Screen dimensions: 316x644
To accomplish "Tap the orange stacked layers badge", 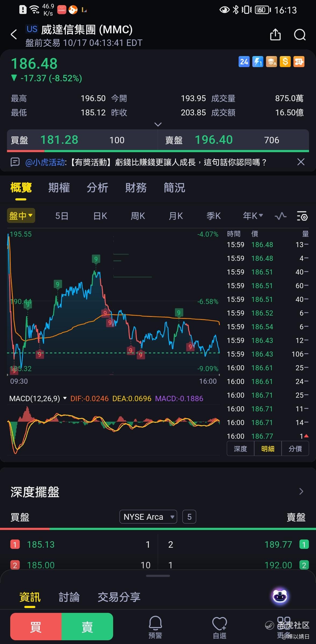I will (x=271, y=62).
